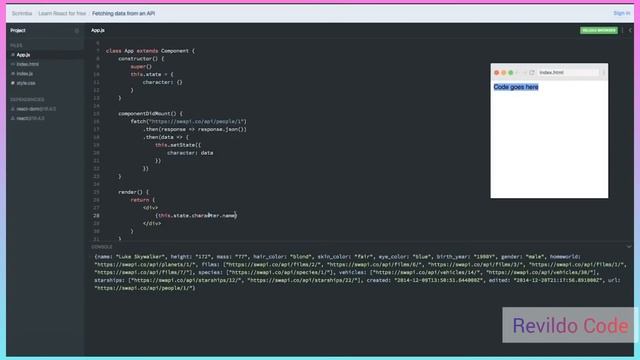Click the .then(response => response.json()) line
This screenshot has width=640, height=360.
pyautogui.click(x=195, y=129)
